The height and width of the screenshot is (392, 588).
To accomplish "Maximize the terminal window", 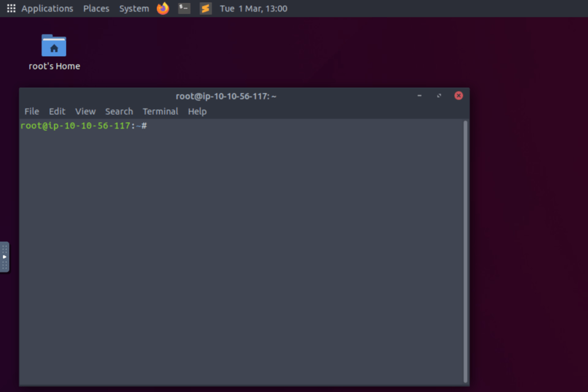I will coord(439,96).
